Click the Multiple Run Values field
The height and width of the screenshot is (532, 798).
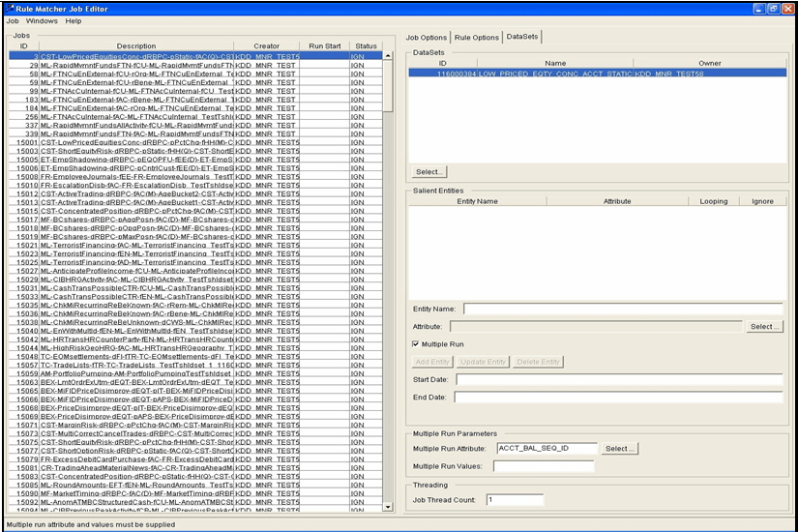tap(544, 466)
